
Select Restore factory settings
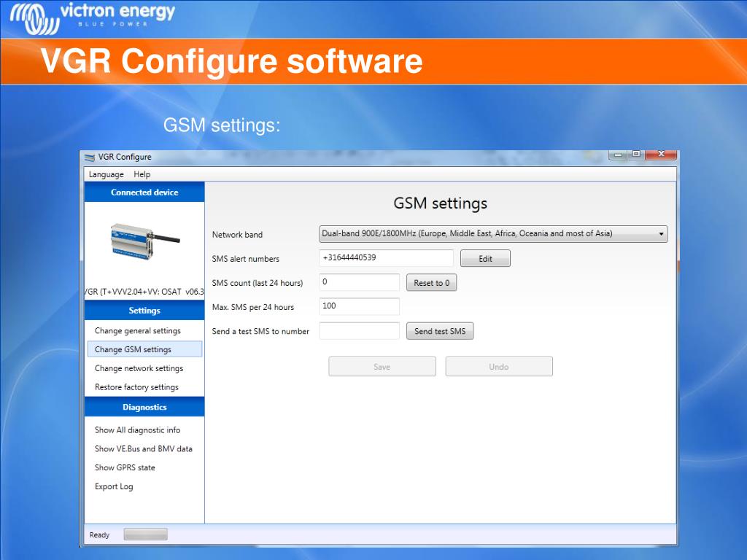pyautogui.click(x=136, y=387)
